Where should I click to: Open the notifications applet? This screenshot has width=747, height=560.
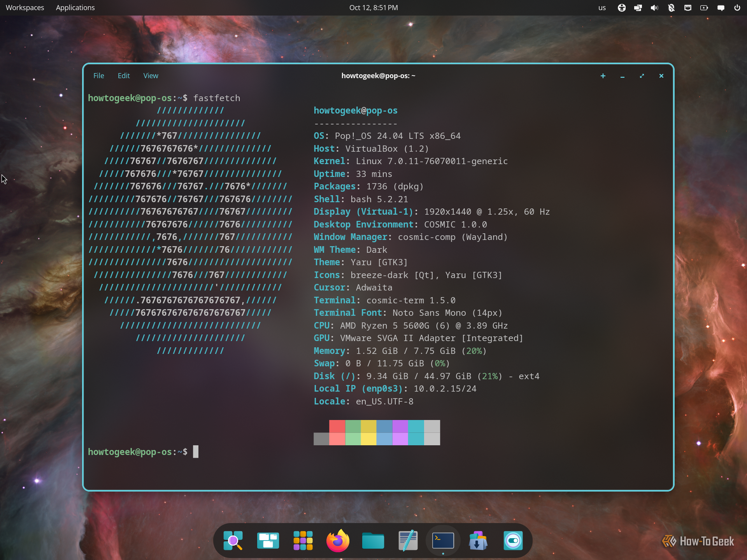(721, 8)
